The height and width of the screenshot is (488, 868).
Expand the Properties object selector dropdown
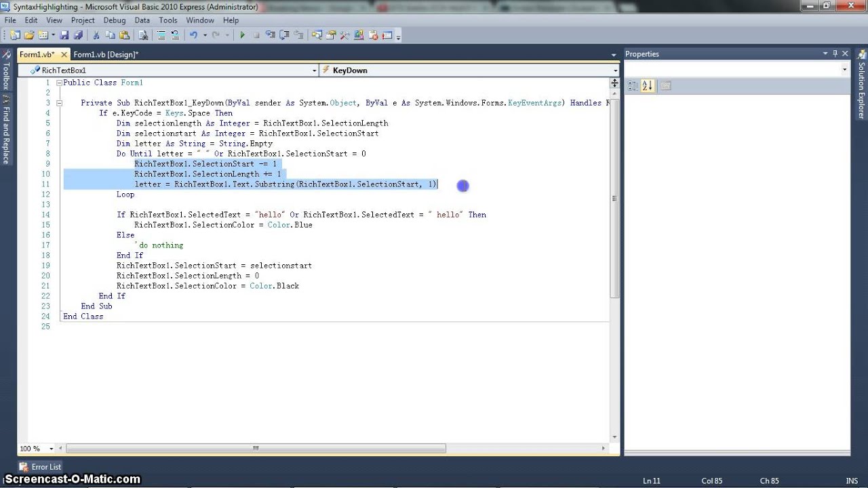click(845, 69)
